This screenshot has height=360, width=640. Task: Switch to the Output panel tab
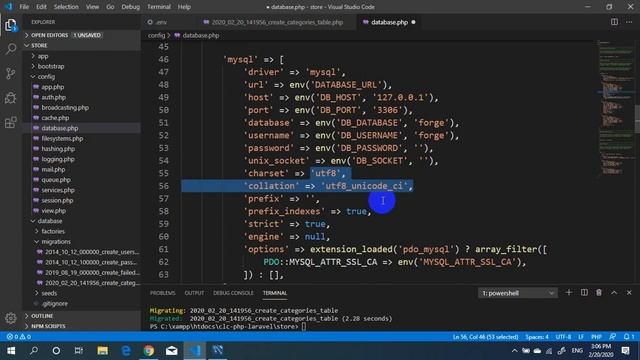(x=194, y=293)
